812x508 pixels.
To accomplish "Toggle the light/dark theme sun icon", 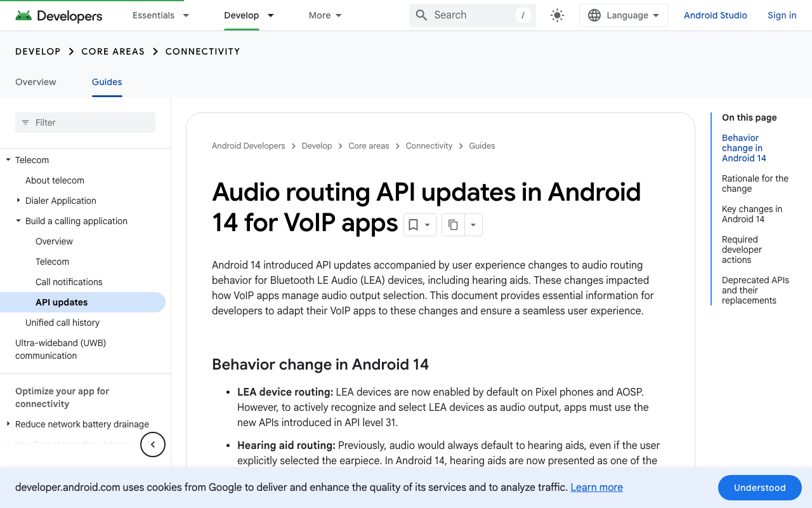I will point(557,16).
